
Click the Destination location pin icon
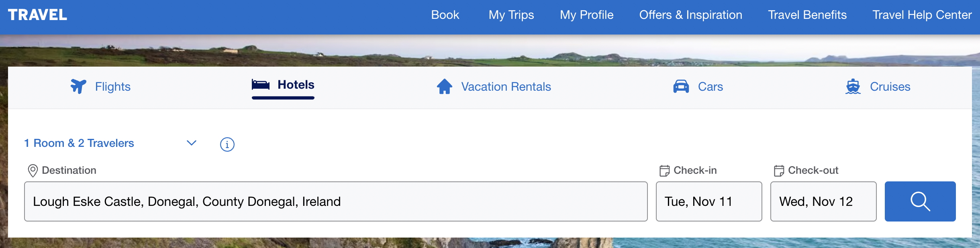pos(33,171)
